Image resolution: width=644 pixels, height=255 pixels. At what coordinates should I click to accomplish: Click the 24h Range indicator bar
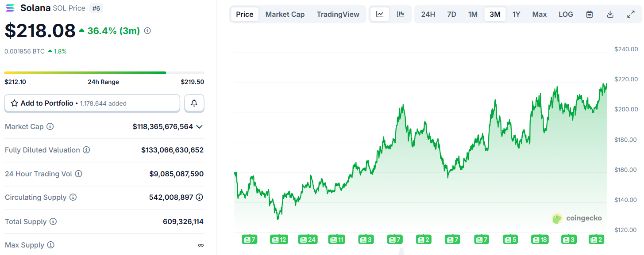click(x=103, y=72)
